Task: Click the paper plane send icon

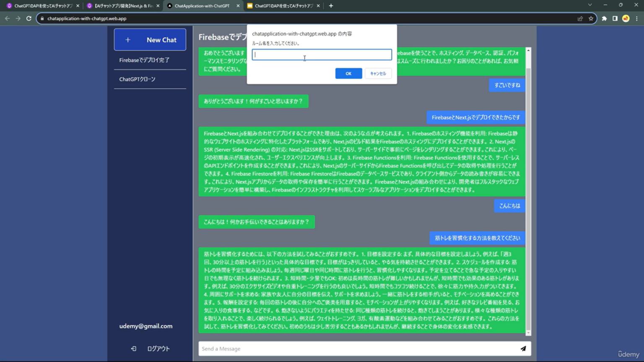Action: coord(523,349)
